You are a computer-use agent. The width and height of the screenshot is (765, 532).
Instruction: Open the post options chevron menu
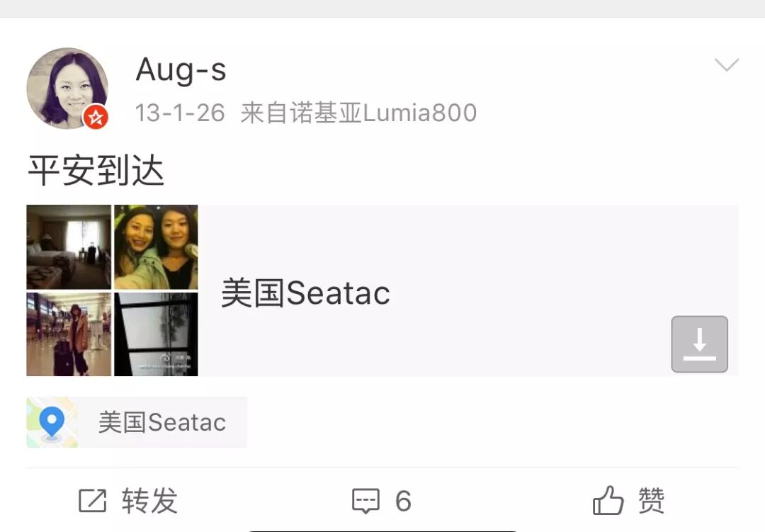click(727, 64)
